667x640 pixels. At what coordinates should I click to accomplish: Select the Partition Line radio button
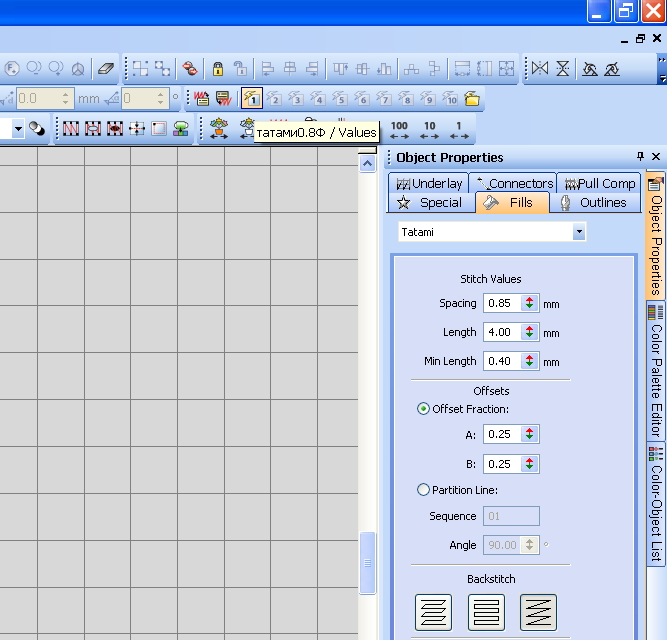424,490
